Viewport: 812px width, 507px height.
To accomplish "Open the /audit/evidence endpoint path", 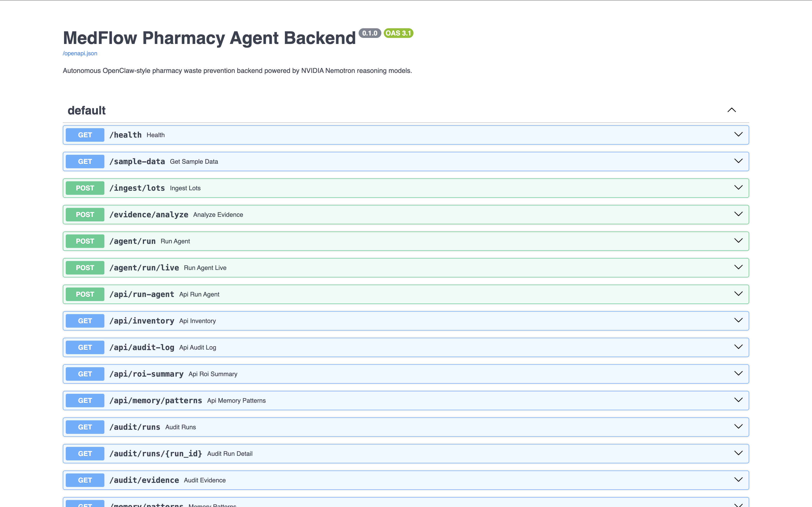I will click(x=144, y=480).
